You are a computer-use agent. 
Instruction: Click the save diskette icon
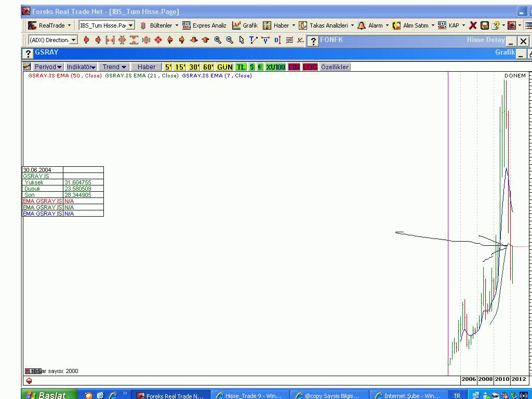[x=485, y=25]
